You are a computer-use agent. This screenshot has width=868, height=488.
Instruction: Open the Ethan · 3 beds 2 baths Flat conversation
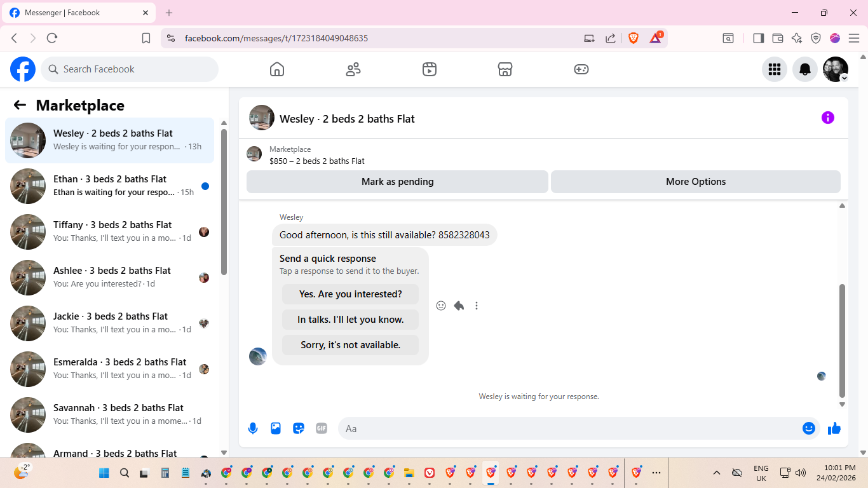click(x=109, y=186)
